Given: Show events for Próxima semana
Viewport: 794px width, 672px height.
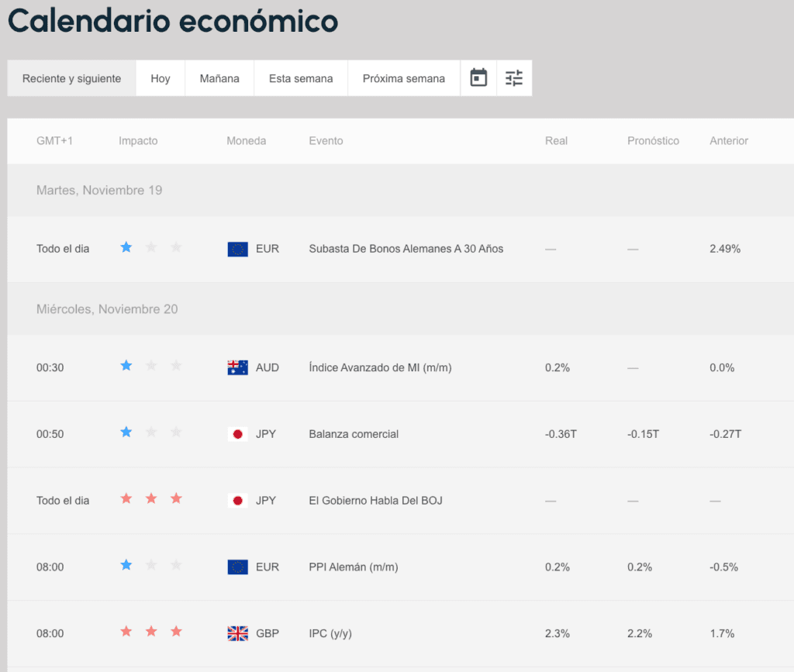Looking at the screenshot, I should pos(404,78).
